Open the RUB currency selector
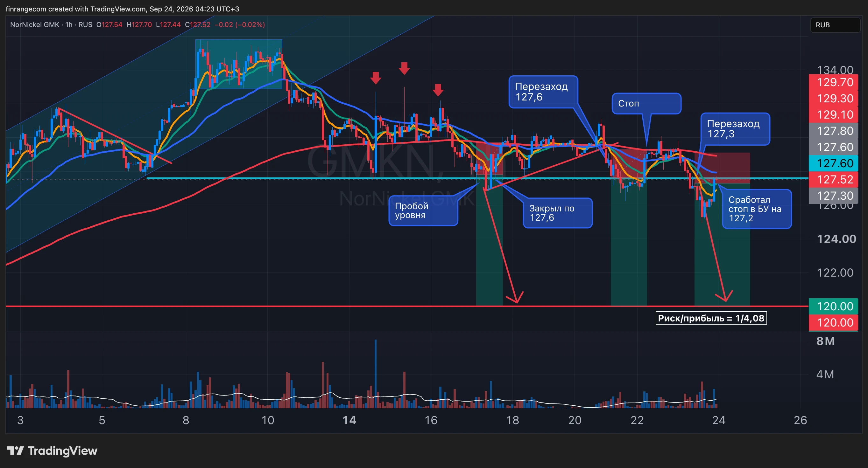The height and width of the screenshot is (468, 868). tap(835, 25)
